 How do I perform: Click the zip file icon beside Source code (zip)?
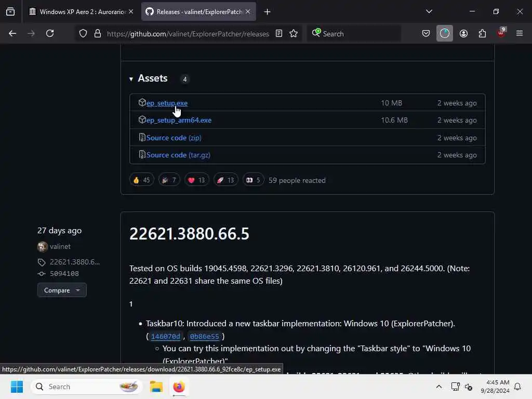(142, 137)
